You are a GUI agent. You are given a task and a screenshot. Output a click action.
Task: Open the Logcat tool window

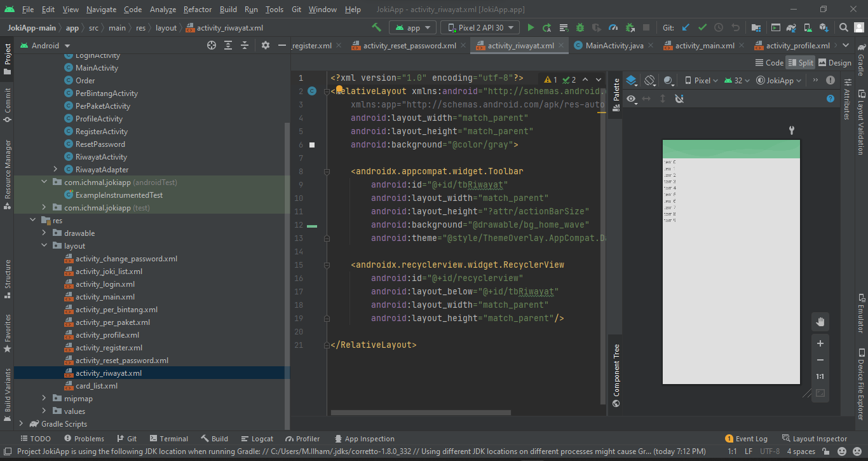click(257, 439)
